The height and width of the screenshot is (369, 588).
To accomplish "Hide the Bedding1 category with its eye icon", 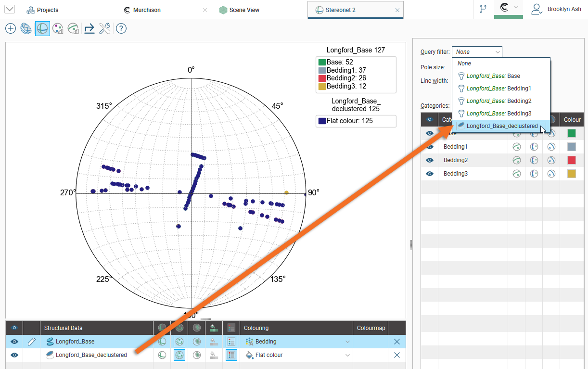I will [x=430, y=147].
